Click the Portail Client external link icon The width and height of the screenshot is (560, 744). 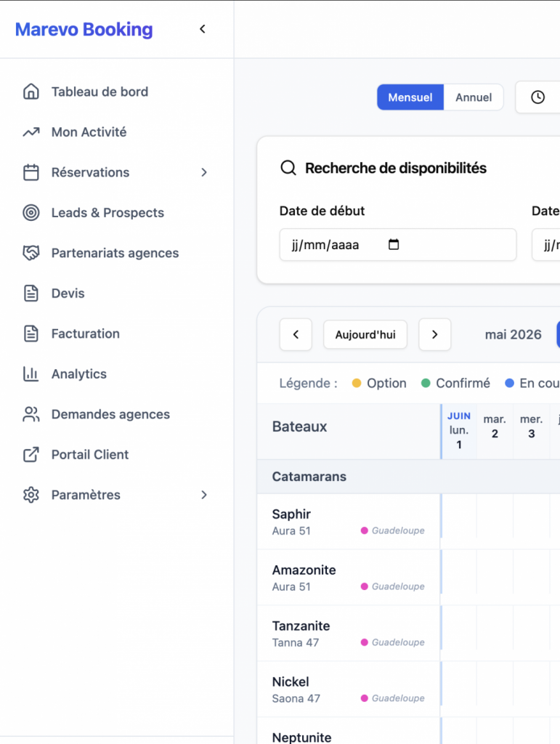[x=31, y=455]
